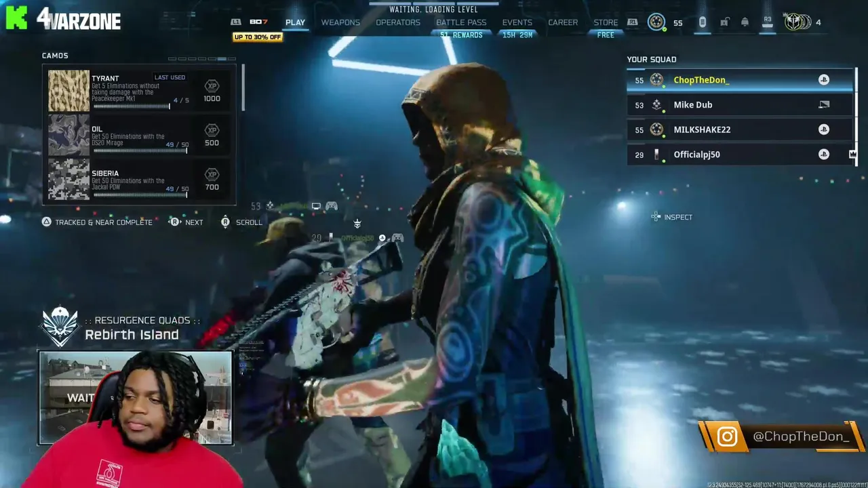The height and width of the screenshot is (488, 868).
Task: Click the FREE label under Store
Action: (606, 35)
